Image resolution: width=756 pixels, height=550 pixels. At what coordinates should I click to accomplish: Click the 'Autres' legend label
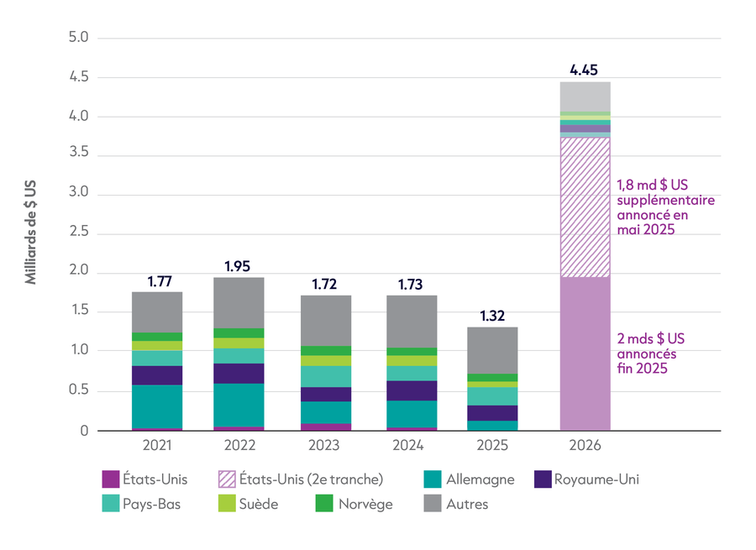(x=467, y=504)
